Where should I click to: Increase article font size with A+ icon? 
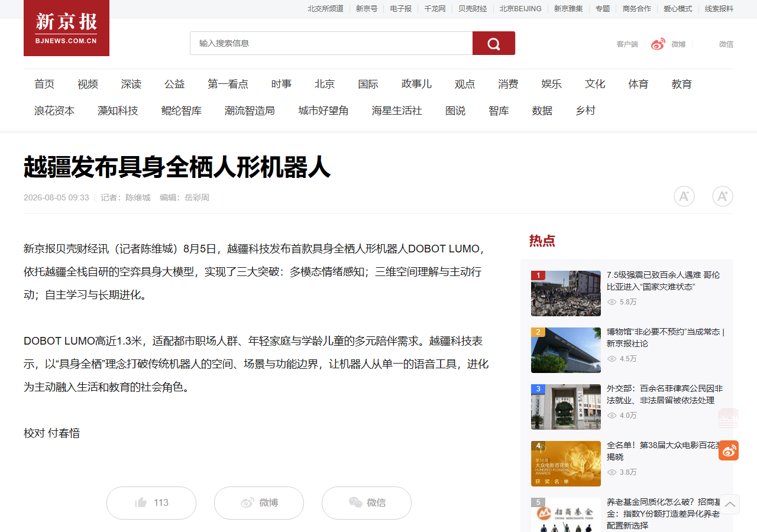click(x=723, y=196)
